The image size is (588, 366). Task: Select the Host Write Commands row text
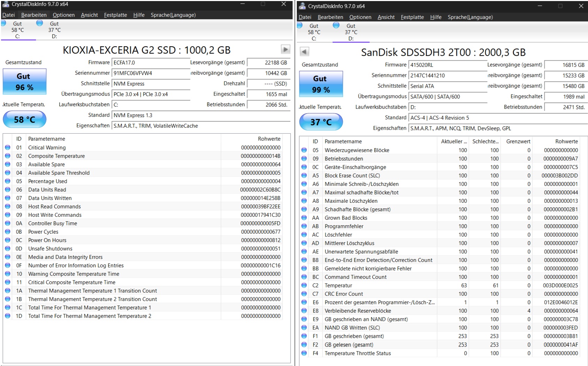(x=55, y=215)
